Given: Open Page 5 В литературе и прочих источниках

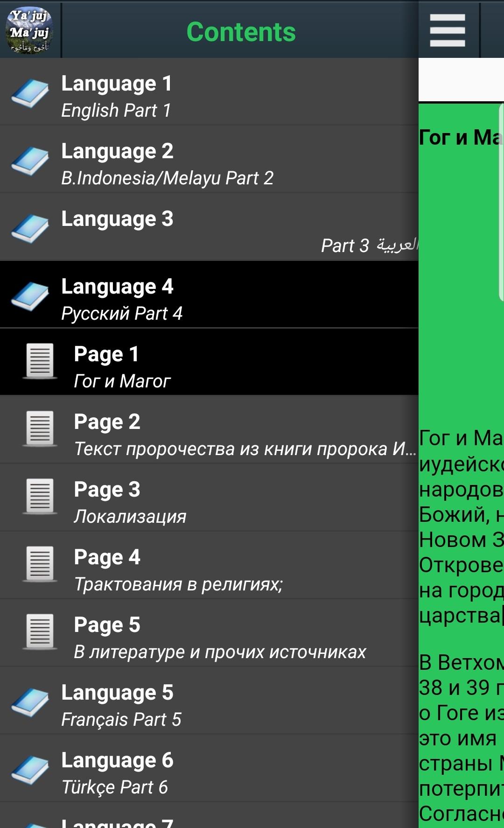Looking at the screenshot, I should coord(209,633).
